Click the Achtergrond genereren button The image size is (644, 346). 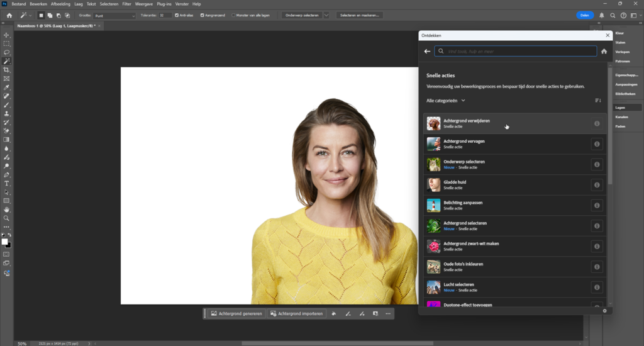[x=236, y=313]
